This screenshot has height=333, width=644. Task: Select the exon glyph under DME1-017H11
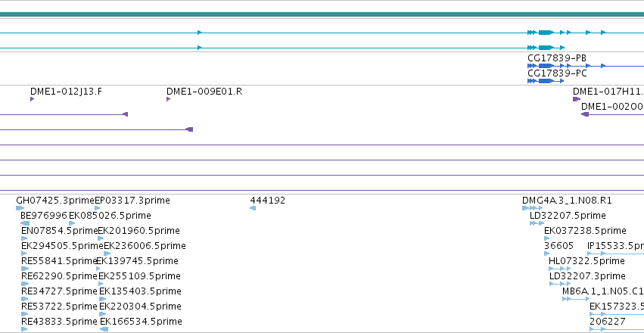(577, 99)
